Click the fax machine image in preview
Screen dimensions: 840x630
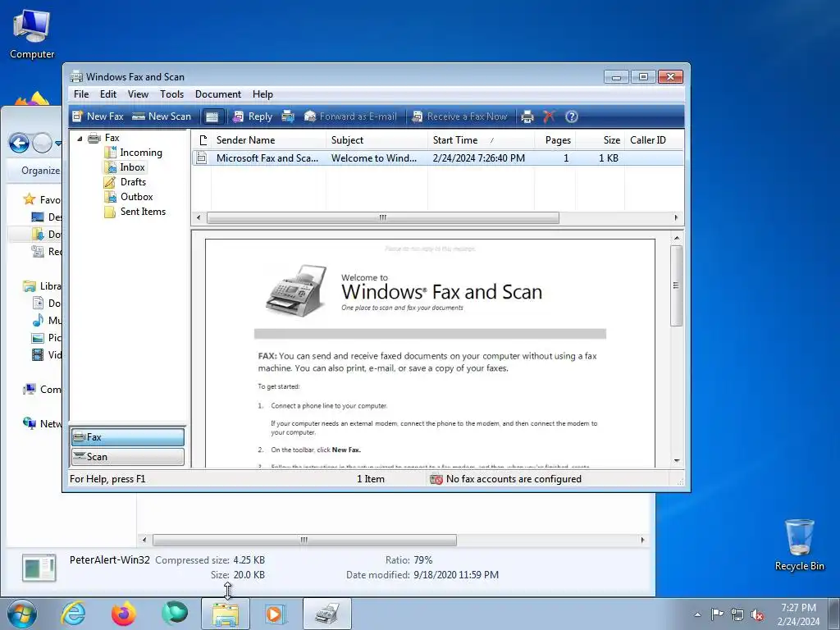(297, 291)
